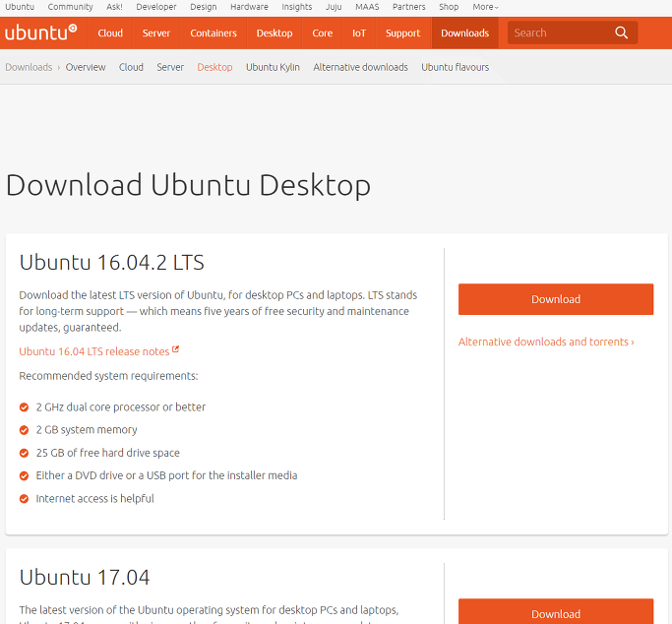Open the Core navigation item
Screen dimensions: 672x624
[x=323, y=33]
